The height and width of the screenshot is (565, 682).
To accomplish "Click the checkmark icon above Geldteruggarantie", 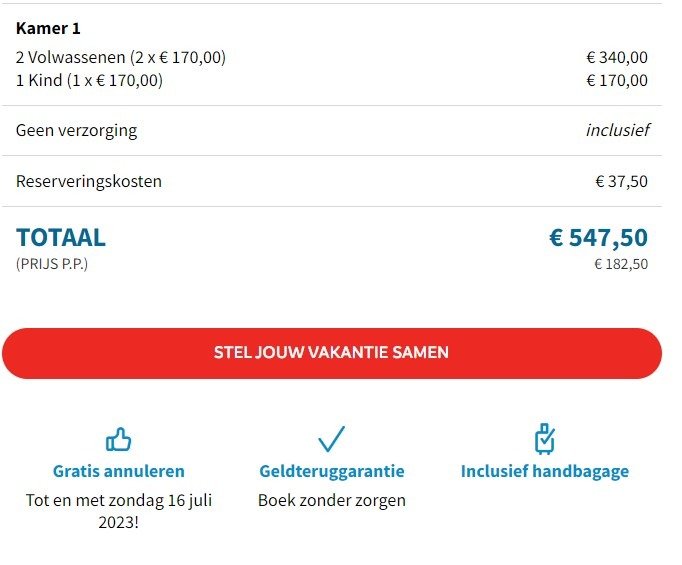I will tap(331, 439).
